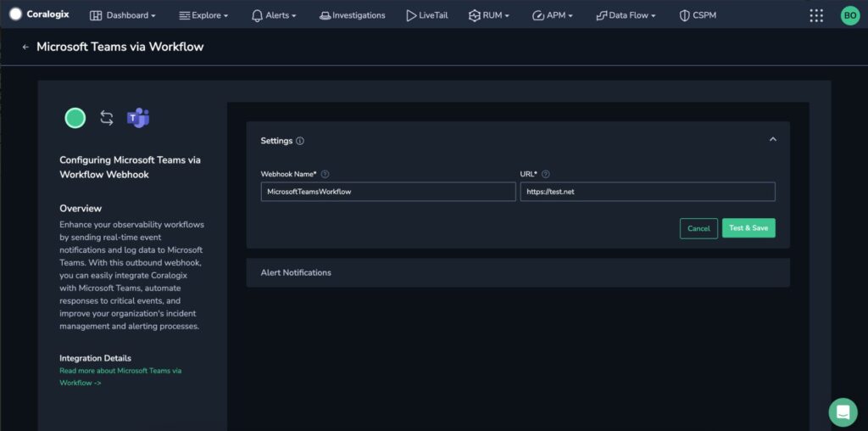Click the Webhook Name help icon
Image resolution: width=868 pixels, height=431 pixels.
tap(325, 174)
